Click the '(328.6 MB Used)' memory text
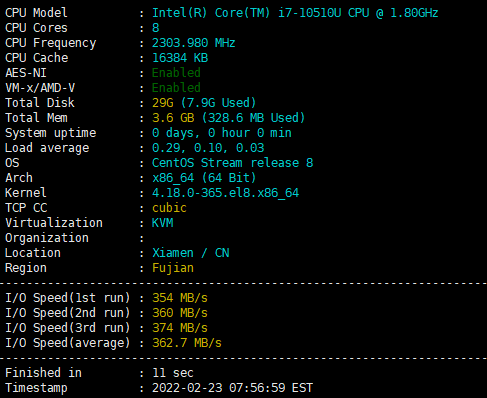The image size is (487, 398). click(253, 118)
